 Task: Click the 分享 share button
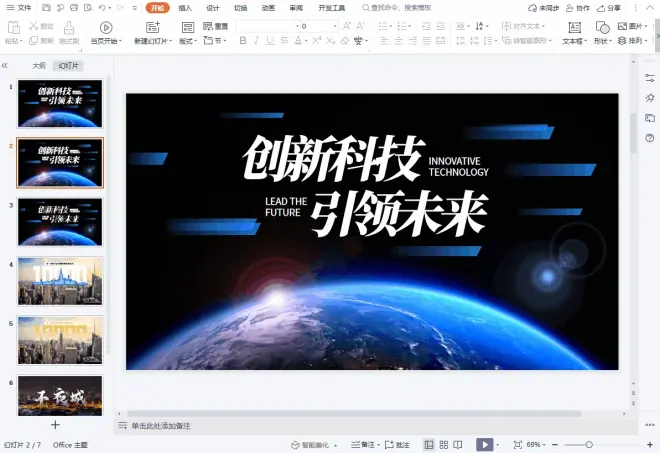point(609,8)
